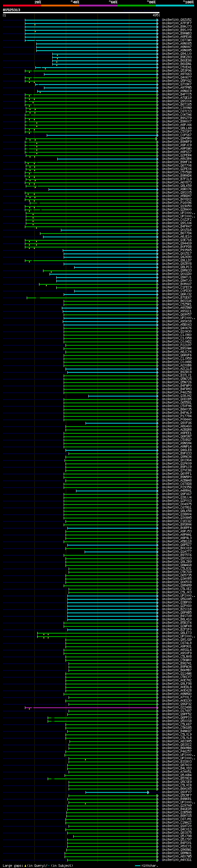Click hit label UniRef100_P29356
Screen dimensions: 197x868
coord(177,487)
